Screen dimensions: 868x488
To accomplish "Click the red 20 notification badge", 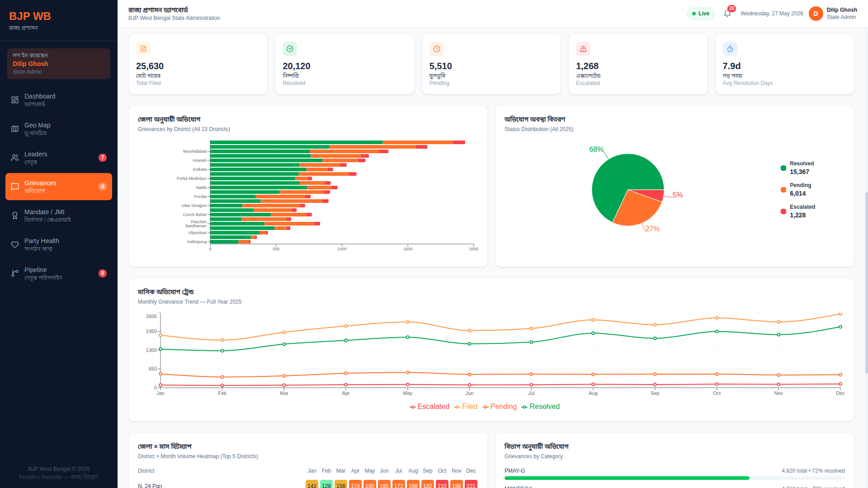I will point(731,9).
